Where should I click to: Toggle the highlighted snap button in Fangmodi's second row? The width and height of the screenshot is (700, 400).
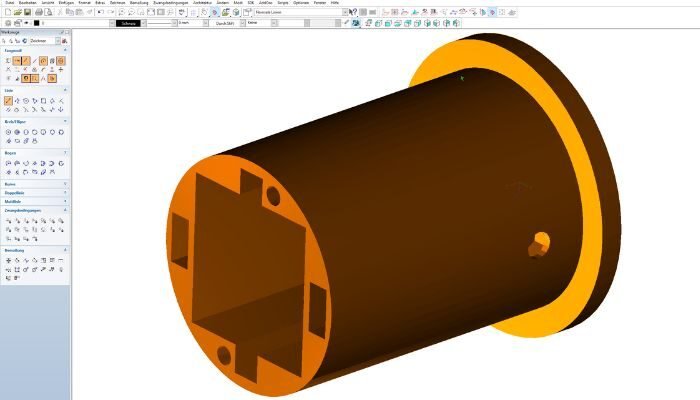[x=26, y=77]
